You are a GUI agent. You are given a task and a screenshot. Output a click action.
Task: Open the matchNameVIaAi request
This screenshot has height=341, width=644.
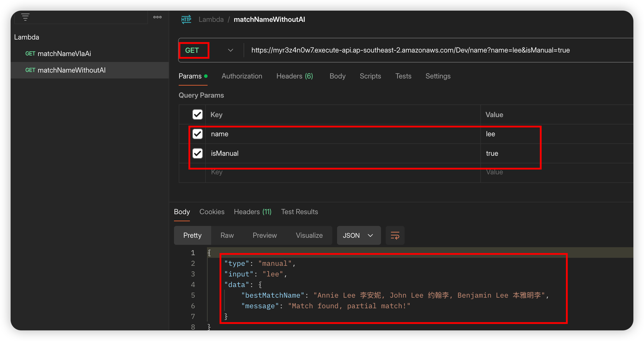pyautogui.click(x=90, y=54)
